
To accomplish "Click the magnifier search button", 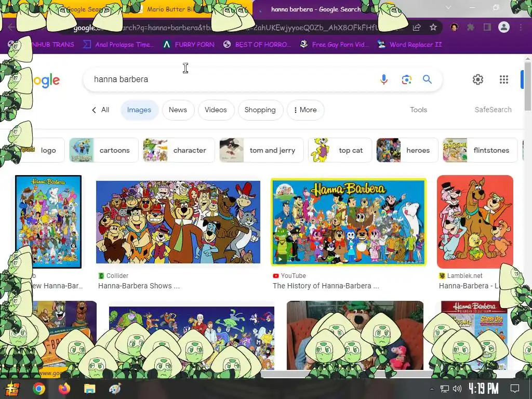I will tap(427, 79).
